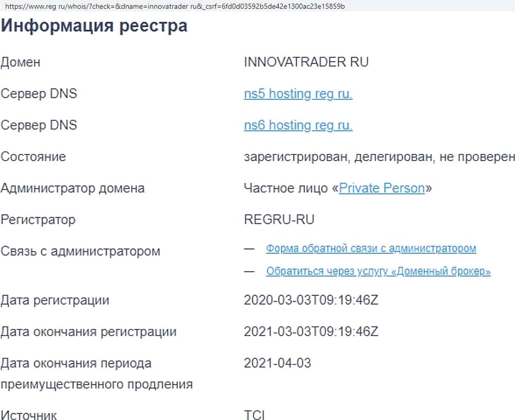This screenshot has height=420, width=515.
Task: Click the «Дата регистрации» label
Action: [55, 300]
